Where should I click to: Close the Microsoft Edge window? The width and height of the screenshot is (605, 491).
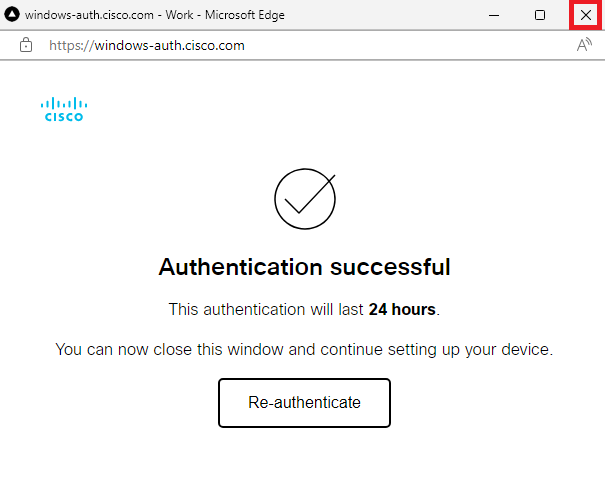click(x=585, y=15)
